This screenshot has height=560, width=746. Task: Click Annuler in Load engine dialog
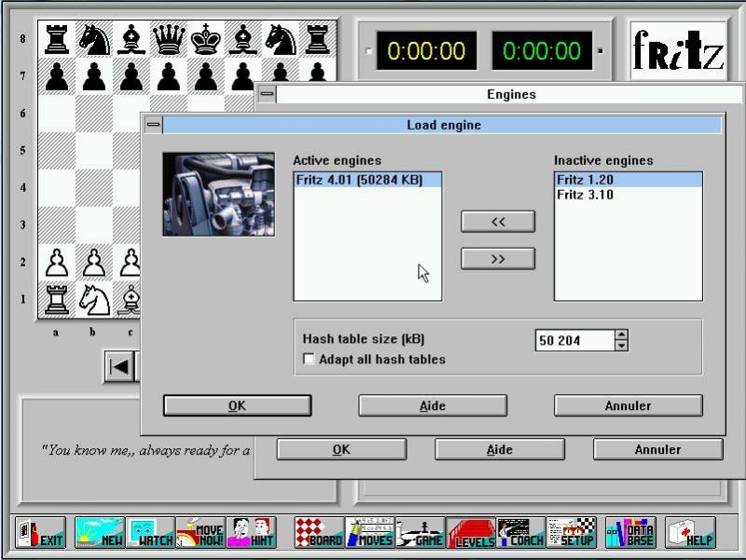tap(628, 405)
